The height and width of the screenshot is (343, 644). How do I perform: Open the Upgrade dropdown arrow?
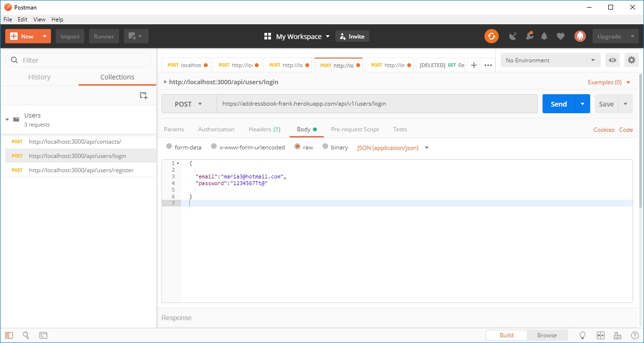click(x=632, y=36)
